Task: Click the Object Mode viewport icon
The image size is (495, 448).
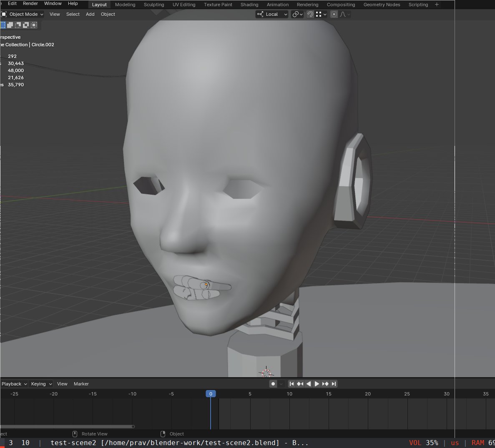Action: (3, 14)
